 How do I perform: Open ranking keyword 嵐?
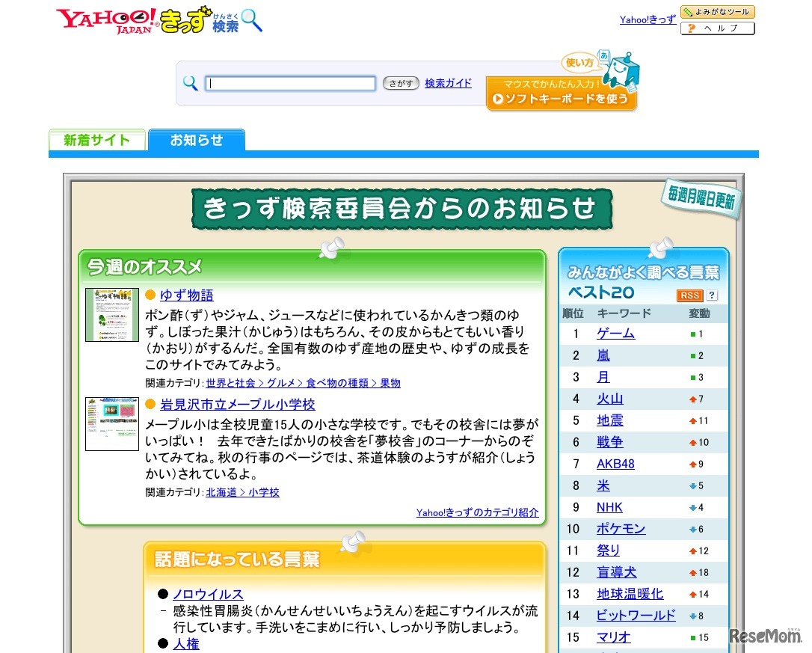pos(603,355)
